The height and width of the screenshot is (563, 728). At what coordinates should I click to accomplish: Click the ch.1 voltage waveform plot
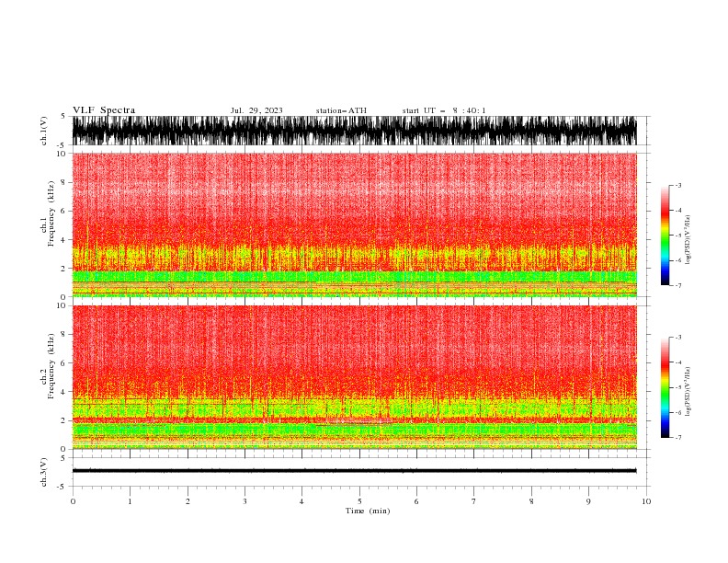pos(354,131)
